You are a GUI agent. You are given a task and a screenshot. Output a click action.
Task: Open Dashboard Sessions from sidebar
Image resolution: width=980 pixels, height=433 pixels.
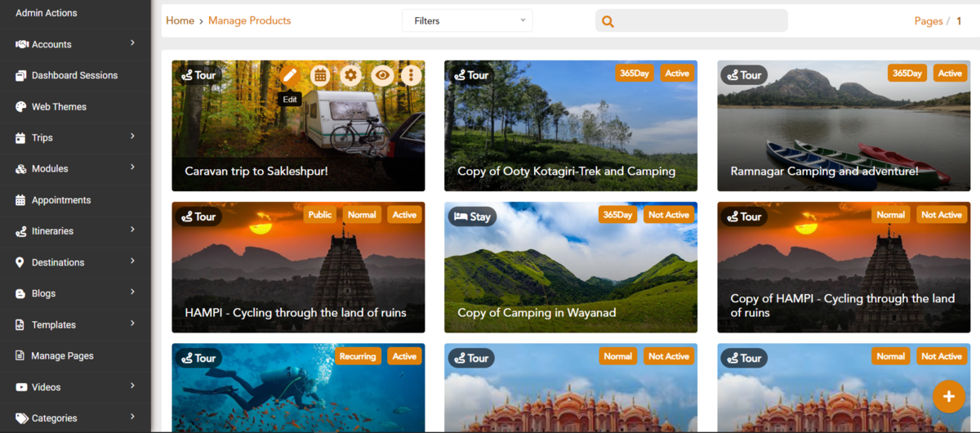click(75, 75)
